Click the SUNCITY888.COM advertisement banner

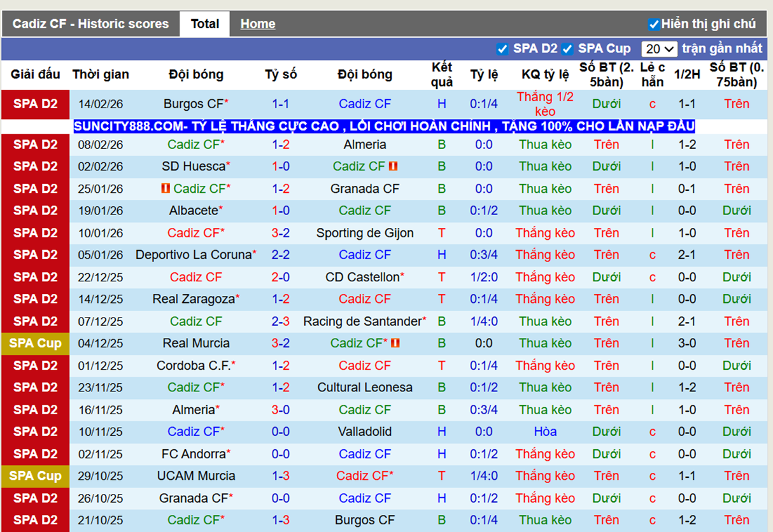384,126
